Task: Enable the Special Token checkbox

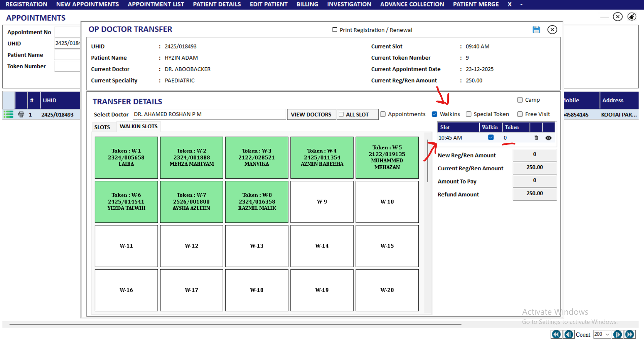Action: coord(468,114)
